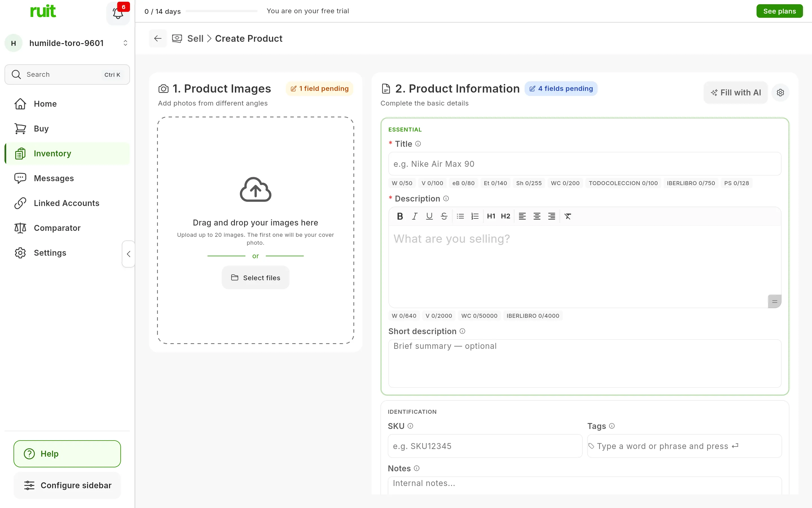
Task: Click the Tags input field
Action: click(685, 446)
